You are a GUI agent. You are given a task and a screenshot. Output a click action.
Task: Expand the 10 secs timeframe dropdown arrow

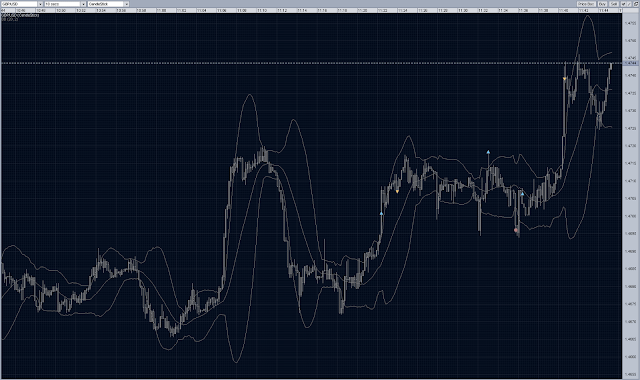84,4
